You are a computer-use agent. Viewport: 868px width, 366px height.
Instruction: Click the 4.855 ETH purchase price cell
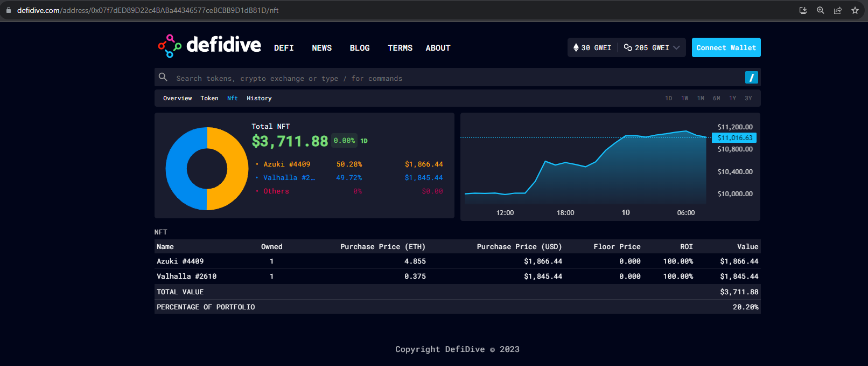(x=415, y=261)
